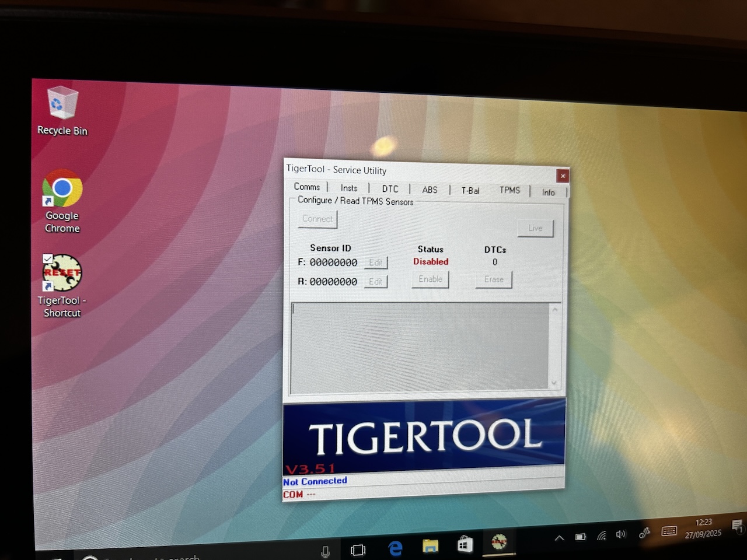The height and width of the screenshot is (560, 747).
Task: Open TigerTool from the taskbar
Action: pos(500,544)
